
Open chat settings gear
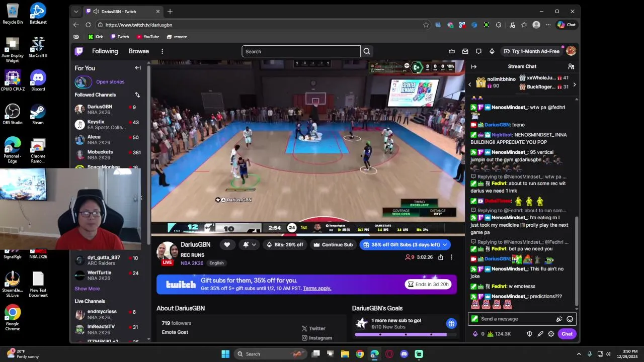click(x=551, y=334)
